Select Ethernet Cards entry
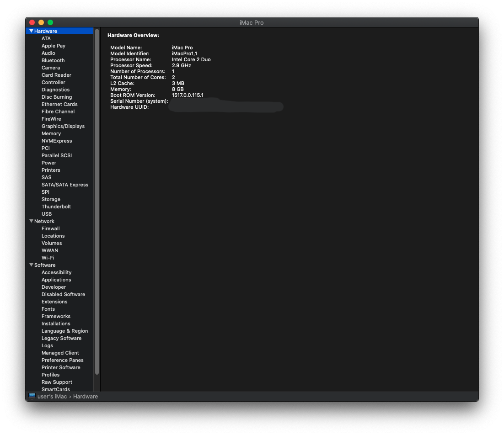Screen dimensions: 504x435 (x=59, y=104)
